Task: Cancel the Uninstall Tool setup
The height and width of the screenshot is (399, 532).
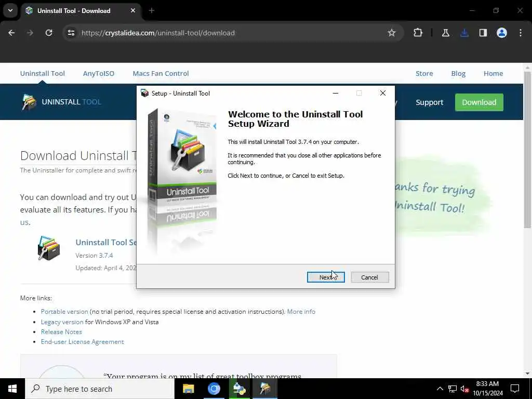Action: pos(370,277)
